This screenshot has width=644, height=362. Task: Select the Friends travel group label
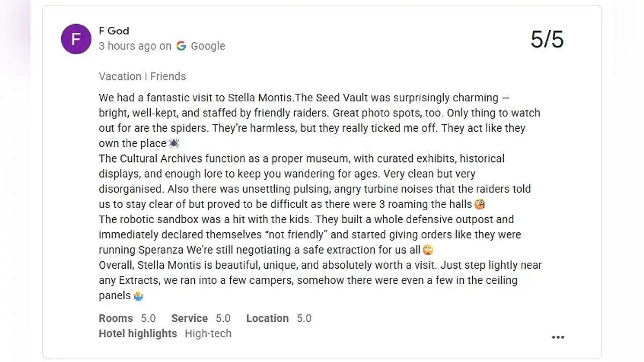coord(168,76)
